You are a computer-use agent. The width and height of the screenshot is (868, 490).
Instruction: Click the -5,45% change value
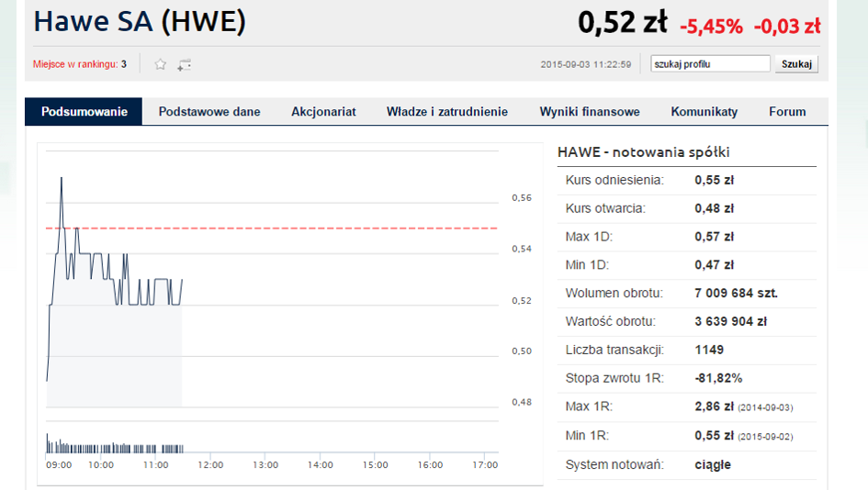coord(711,26)
